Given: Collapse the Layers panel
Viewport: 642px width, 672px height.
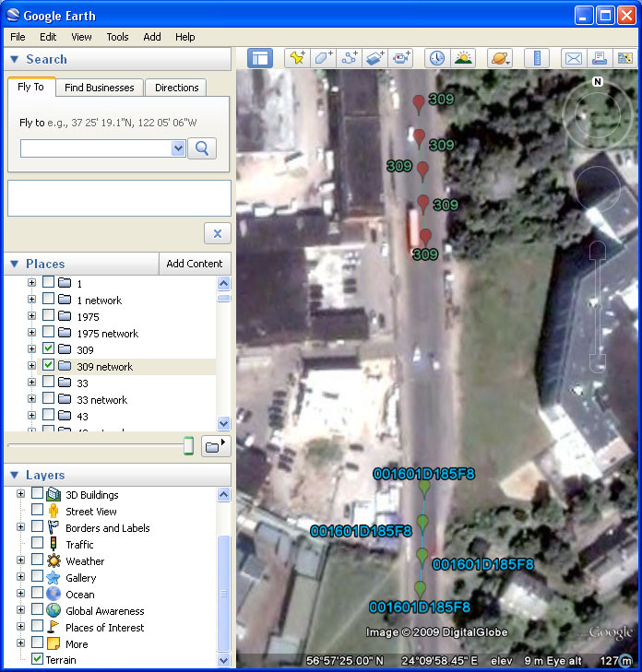Looking at the screenshot, I should pyautogui.click(x=14, y=475).
